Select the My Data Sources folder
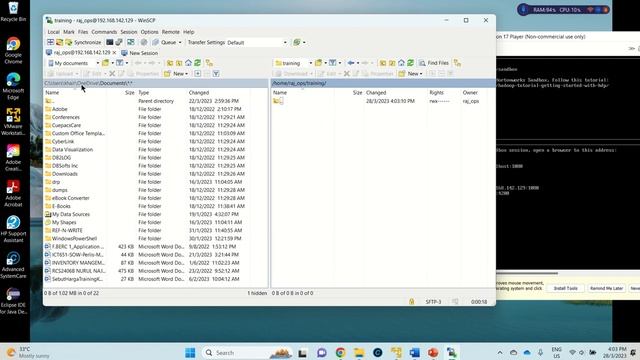The width and height of the screenshot is (640, 360). point(71,214)
